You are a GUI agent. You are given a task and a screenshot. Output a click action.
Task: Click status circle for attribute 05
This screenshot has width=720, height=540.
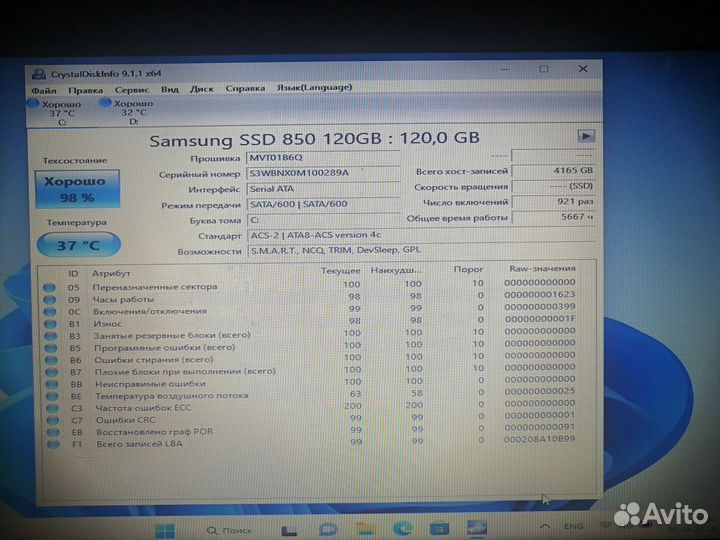(49, 288)
